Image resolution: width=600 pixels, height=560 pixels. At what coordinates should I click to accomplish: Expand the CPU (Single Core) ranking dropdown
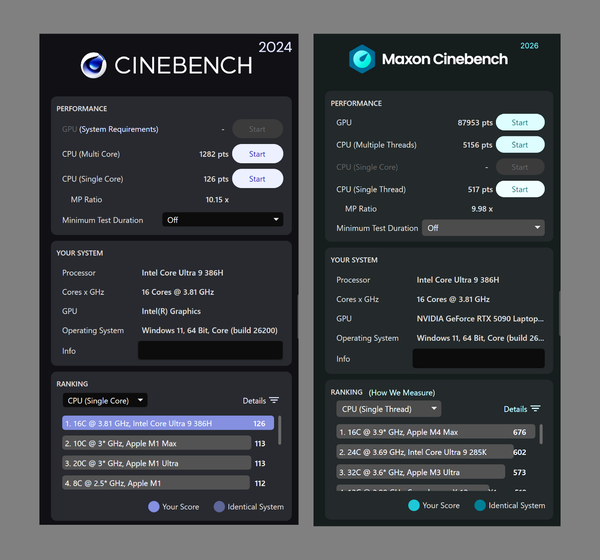(x=105, y=400)
